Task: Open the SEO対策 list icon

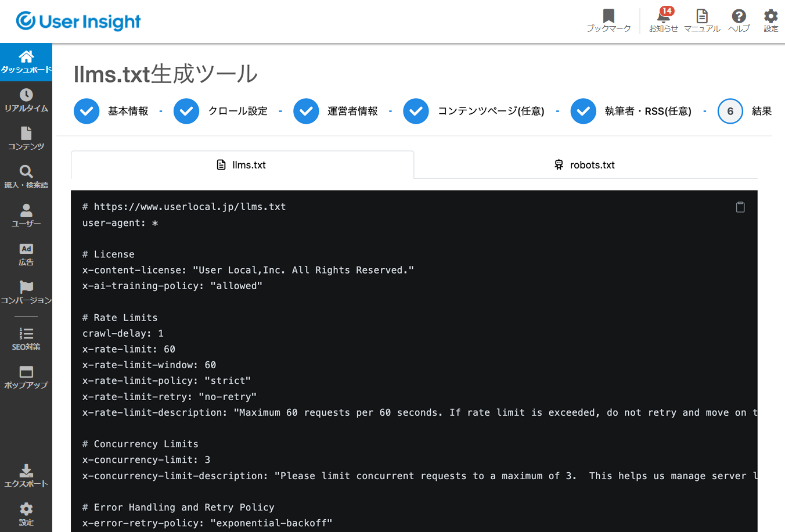Action: coord(26,333)
